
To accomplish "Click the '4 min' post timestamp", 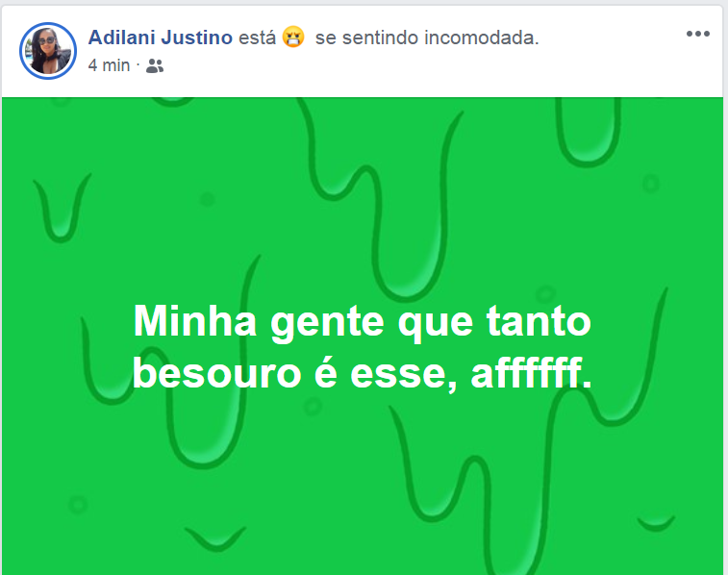I will point(109,65).
